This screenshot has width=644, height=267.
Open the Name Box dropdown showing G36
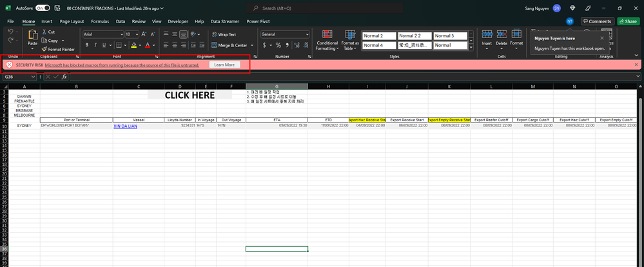coord(34,77)
